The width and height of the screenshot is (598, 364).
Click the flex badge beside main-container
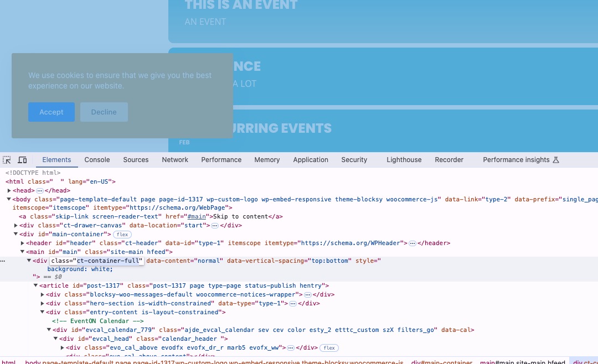[x=122, y=235]
